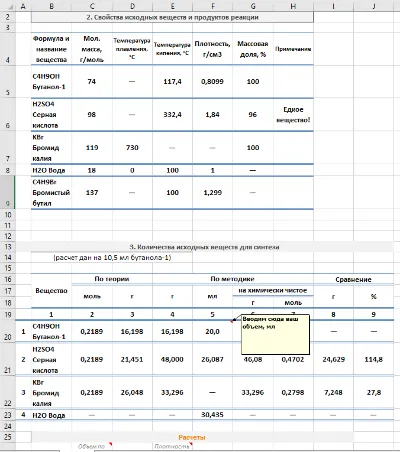Click the 'По методике' header
This screenshot has width=400, height=452.
[x=232, y=279]
